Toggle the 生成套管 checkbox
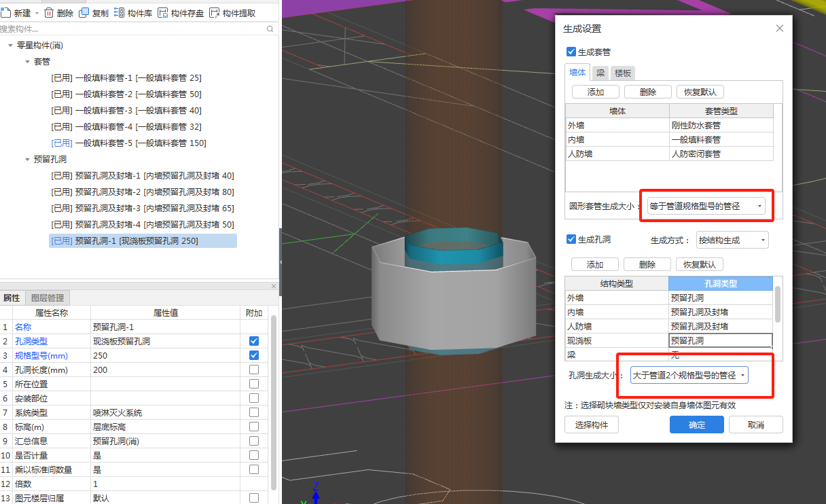The height and width of the screenshot is (504, 826). (571, 52)
